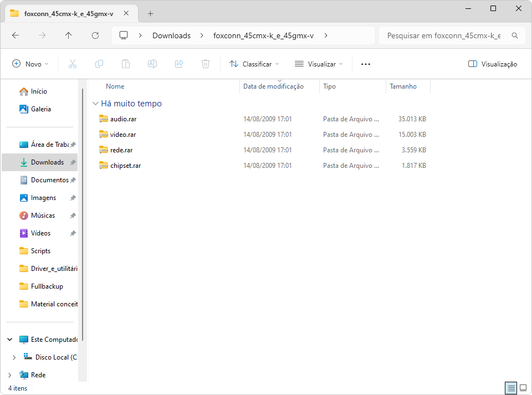Open chevron dropdown before Downloads breadcrumb
This screenshot has width=532, height=395.
click(140, 35)
